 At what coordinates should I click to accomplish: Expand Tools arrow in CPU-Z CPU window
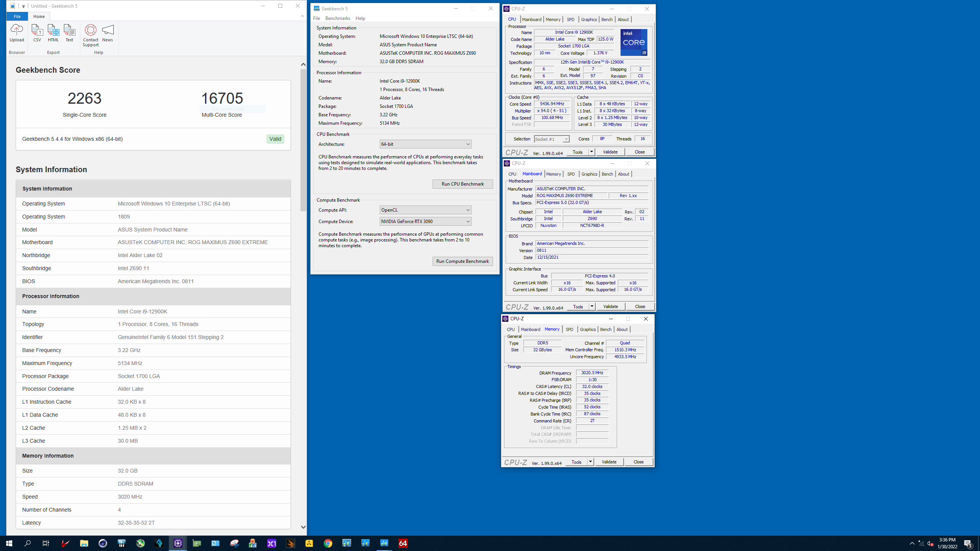[x=591, y=152]
